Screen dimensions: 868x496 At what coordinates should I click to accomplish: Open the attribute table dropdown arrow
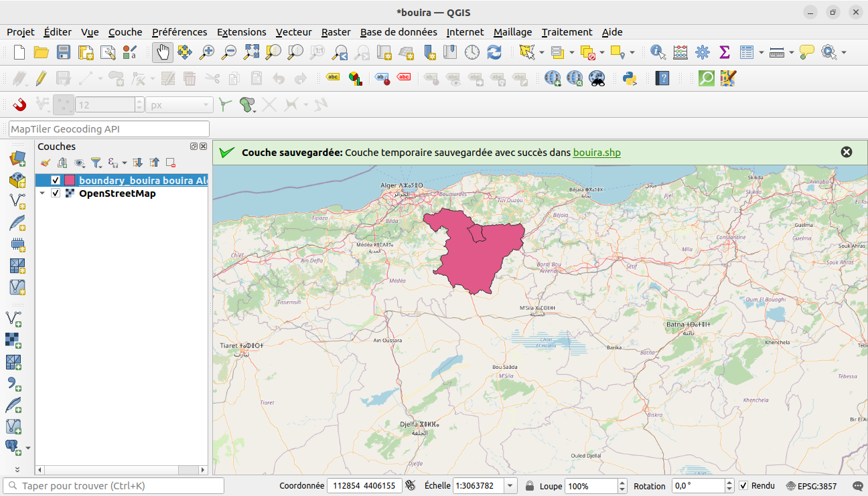(762, 52)
